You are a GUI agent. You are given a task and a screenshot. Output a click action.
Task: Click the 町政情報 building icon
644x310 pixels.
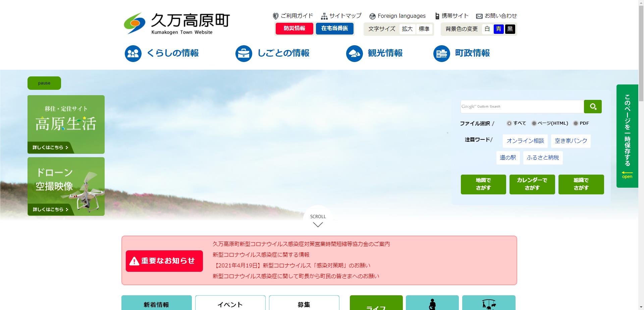[441, 53]
